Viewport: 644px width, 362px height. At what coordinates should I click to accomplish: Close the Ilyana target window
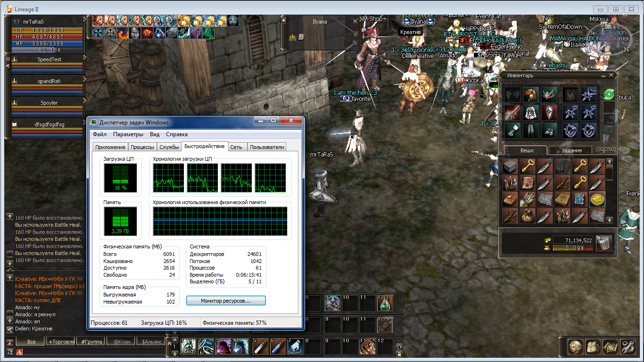[x=355, y=21]
